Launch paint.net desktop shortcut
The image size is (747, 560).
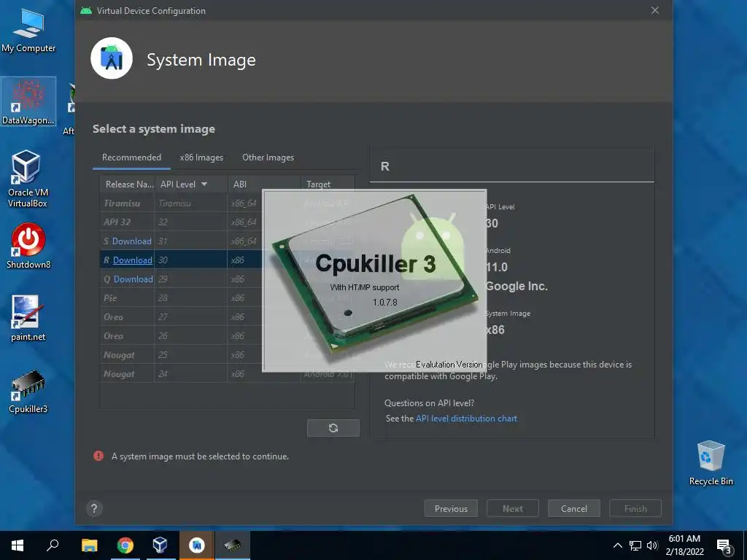pos(28,318)
